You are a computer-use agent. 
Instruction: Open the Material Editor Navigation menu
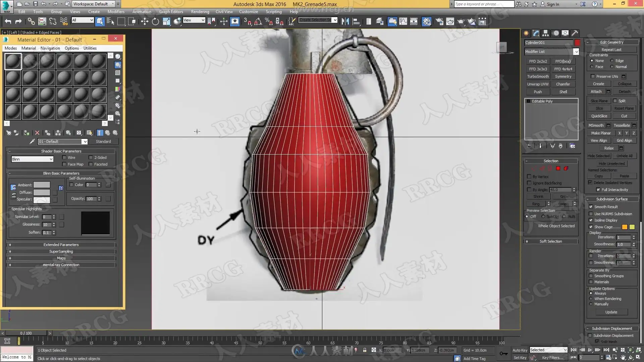pos(50,48)
